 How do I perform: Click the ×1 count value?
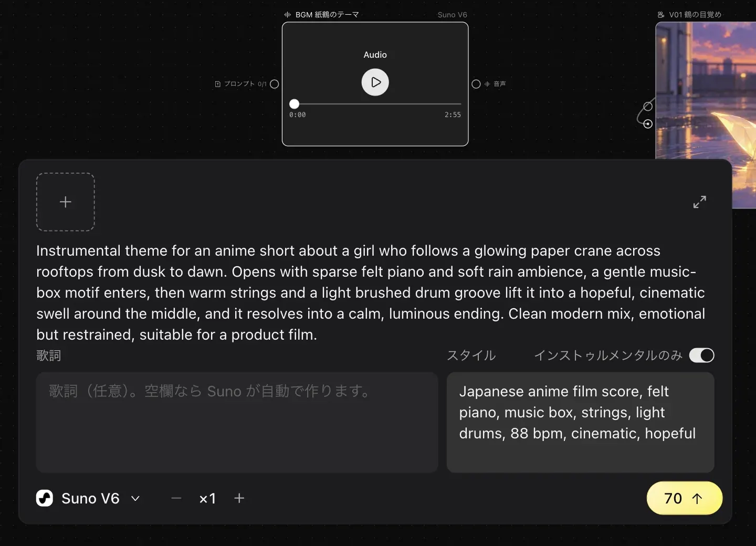click(x=208, y=498)
